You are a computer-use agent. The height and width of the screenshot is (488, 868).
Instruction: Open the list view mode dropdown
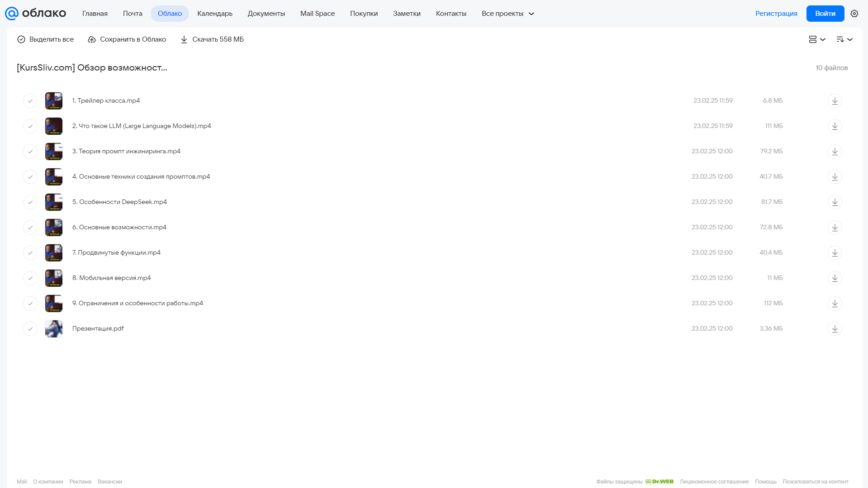[817, 39]
